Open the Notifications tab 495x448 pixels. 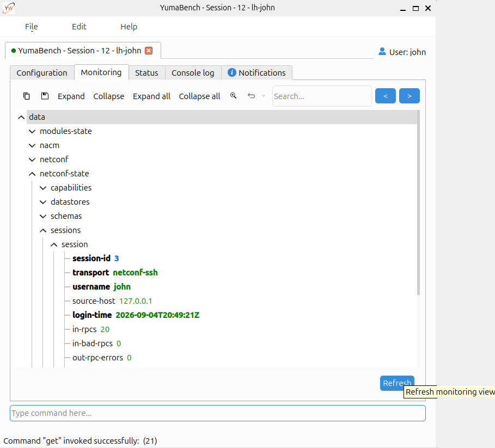pyautogui.click(x=256, y=73)
